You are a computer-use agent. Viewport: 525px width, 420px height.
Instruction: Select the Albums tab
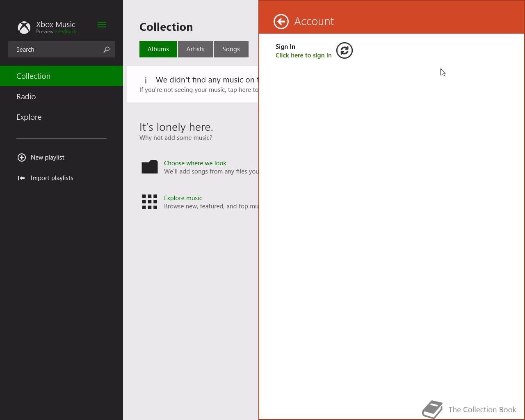click(158, 49)
